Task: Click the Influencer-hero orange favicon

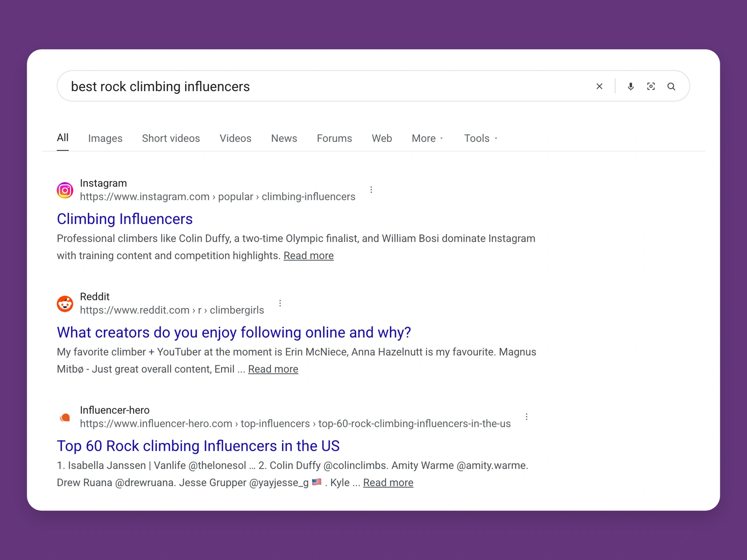Action: pyautogui.click(x=65, y=417)
